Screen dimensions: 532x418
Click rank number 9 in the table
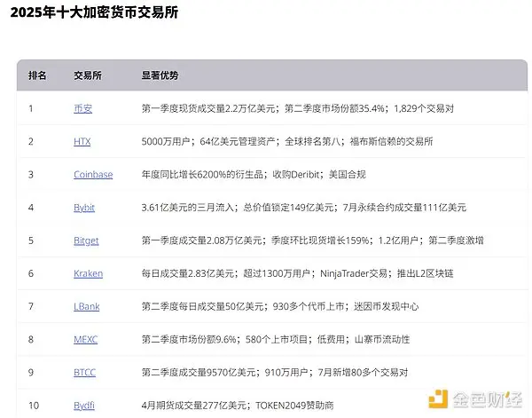coord(31,372)
